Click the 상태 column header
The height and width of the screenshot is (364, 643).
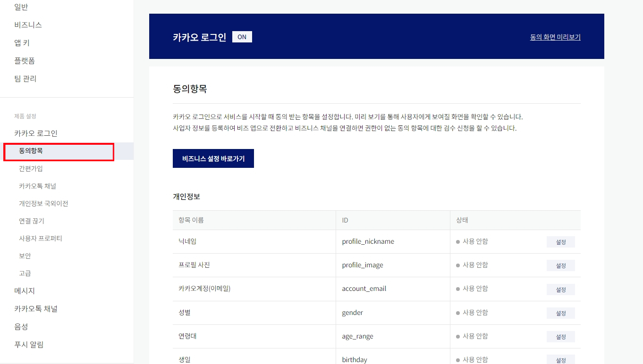pyautogui.click(x=462, y=220)
